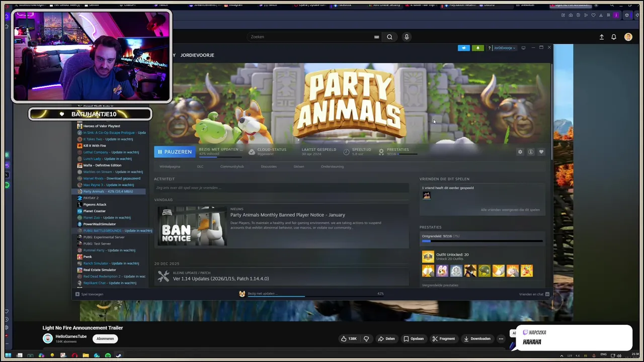
Task: Open the YouTube notifications bell
Action: coord(614,37)
